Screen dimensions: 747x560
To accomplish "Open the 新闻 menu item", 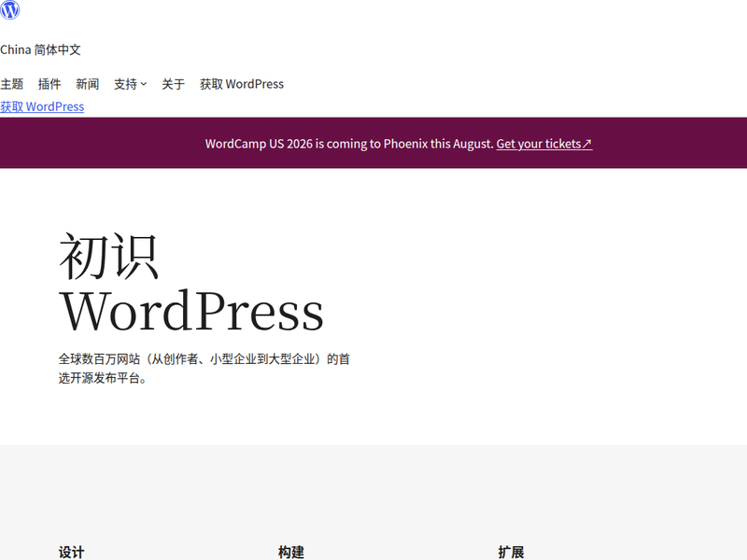I will pyautogui.click(x=88, y=84).
